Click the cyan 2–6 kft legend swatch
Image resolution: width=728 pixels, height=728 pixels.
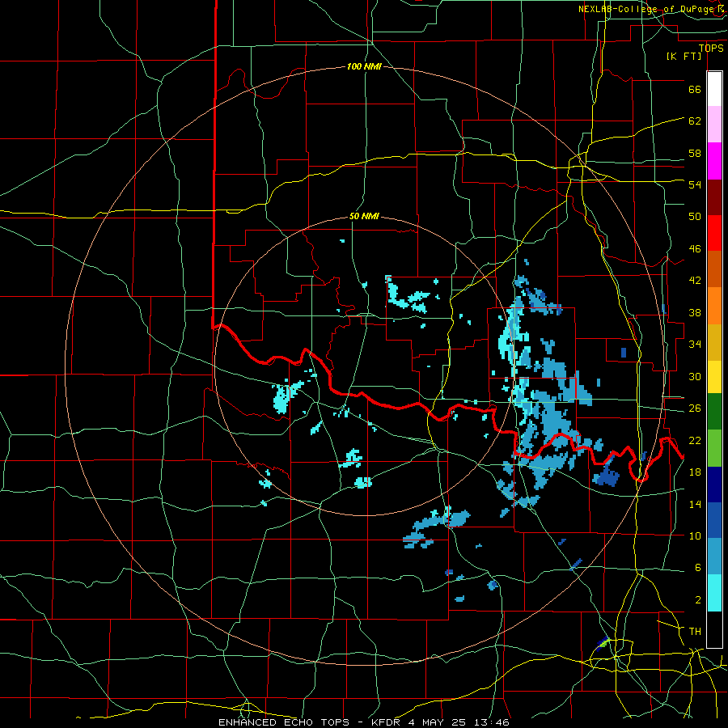pos(714,593)
